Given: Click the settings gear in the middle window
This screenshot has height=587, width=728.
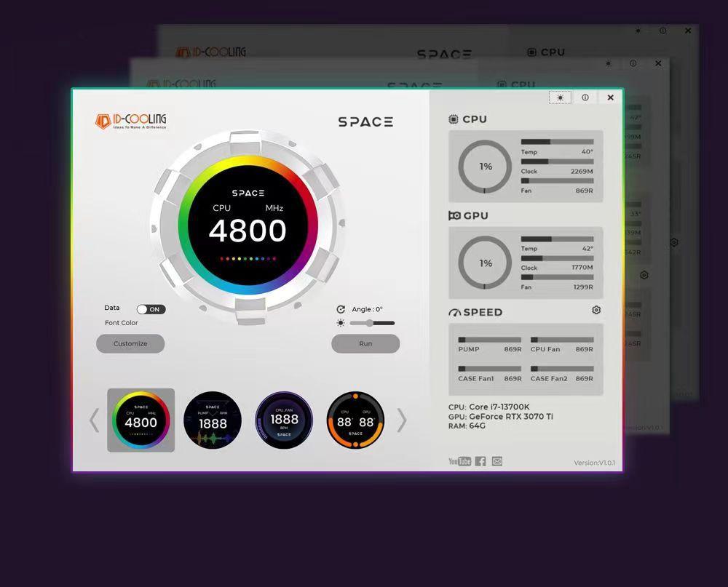Looking at the screenshot, I should [x=644, y=275].
